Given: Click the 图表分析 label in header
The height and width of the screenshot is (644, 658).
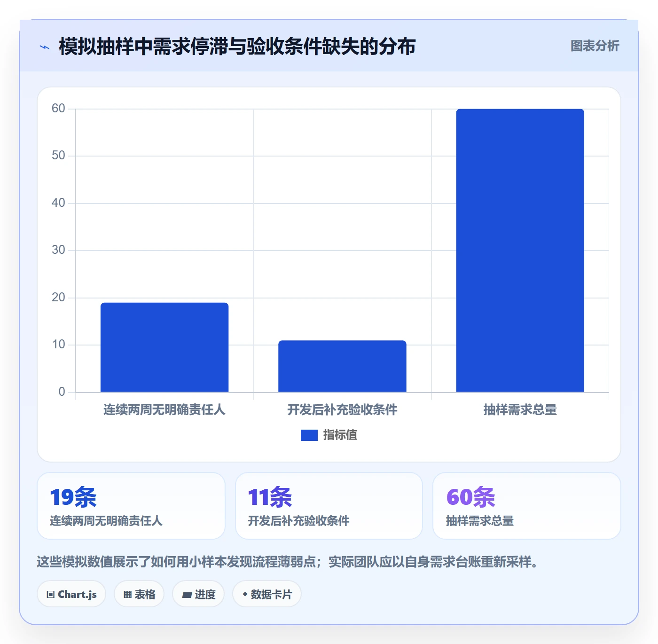Looking at the screenshot, I should click(595, 46).
